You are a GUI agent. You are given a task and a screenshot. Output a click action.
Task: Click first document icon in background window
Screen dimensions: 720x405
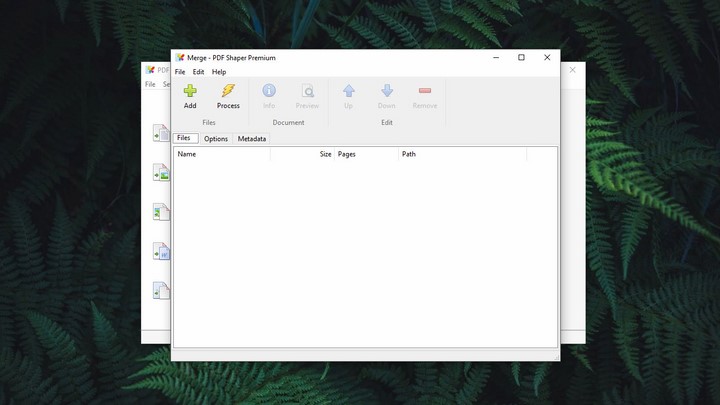point(161,133)
